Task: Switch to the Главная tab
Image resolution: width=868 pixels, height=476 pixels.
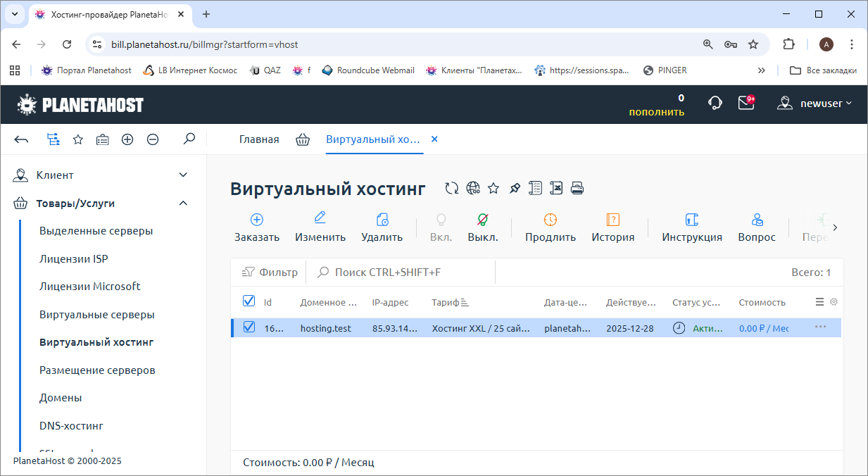Action: (x=259, y=139)
